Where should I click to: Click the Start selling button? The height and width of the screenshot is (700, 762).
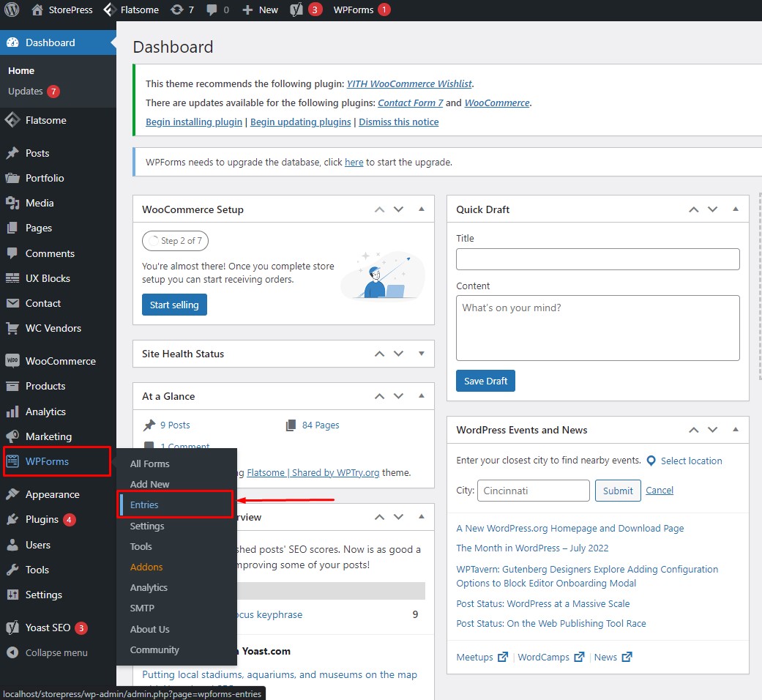[x=174, y=305]
